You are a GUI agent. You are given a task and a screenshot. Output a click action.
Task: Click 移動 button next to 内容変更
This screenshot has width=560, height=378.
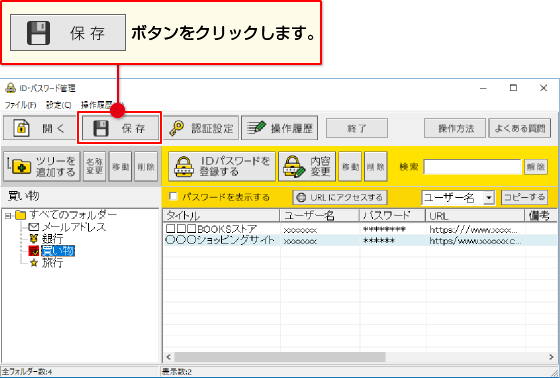tap(350, 166)
